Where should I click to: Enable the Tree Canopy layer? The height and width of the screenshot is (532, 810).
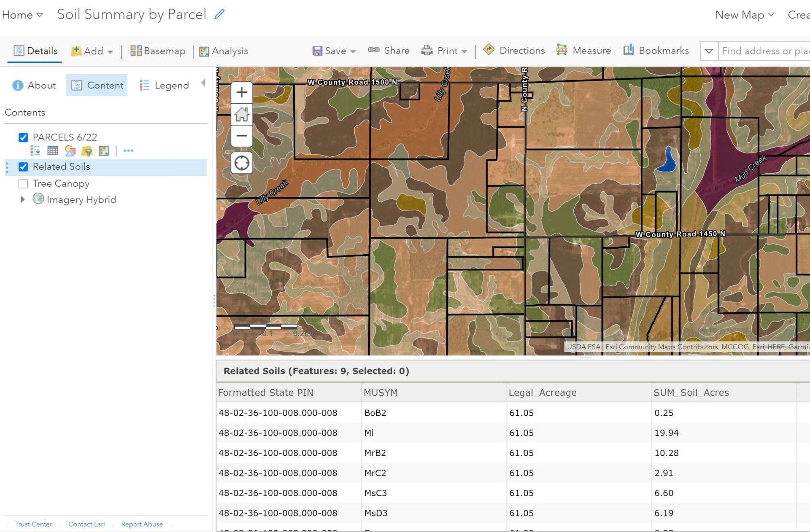pyautogui.click(x=23, y=184)
